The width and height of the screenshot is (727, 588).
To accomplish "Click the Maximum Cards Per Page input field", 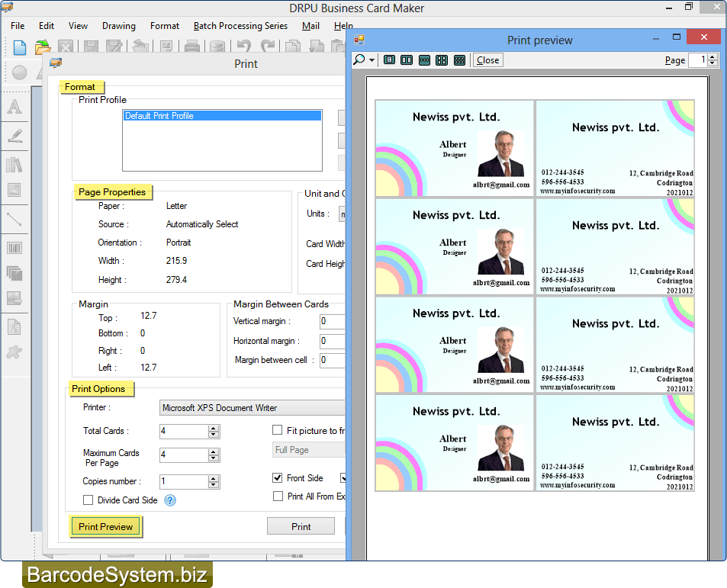I will (x=184, y=455).
